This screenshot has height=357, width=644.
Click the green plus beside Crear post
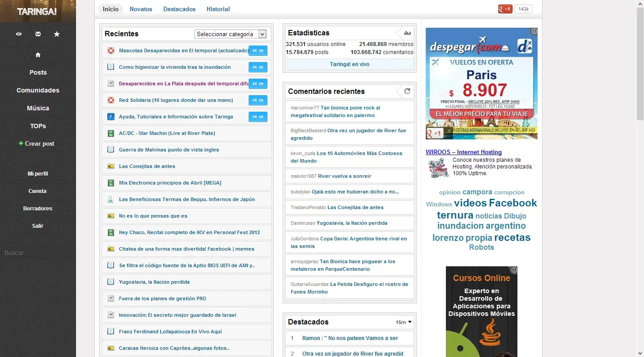[21, 143]
